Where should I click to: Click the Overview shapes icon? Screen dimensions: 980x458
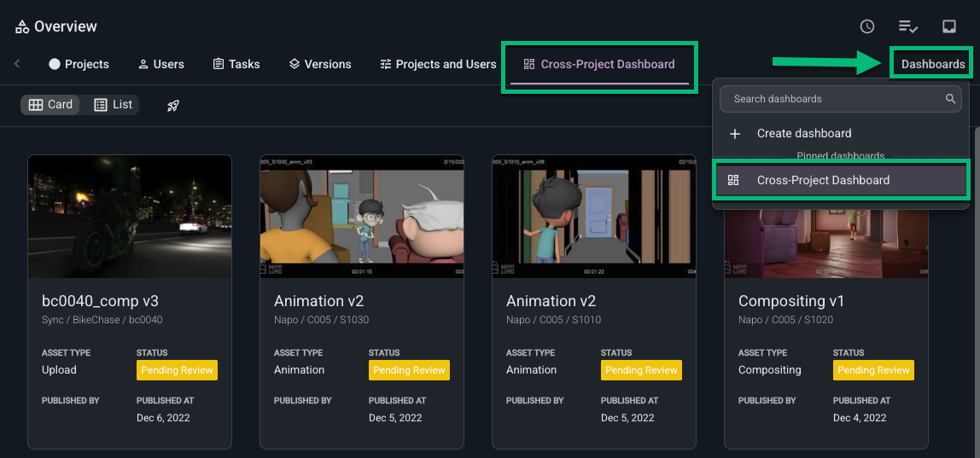(22, 26)
